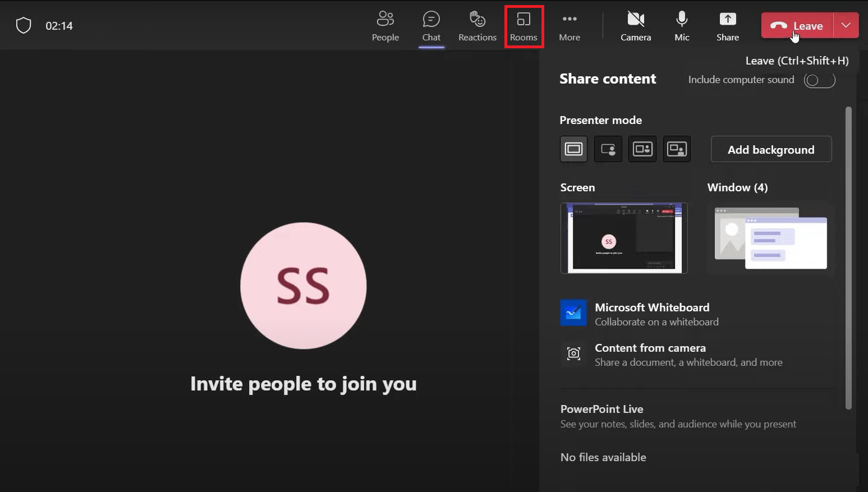Select Content only presenter mode
Image resolution: width=868 pixels, height=492 pixels.
[x=573, y=149]
